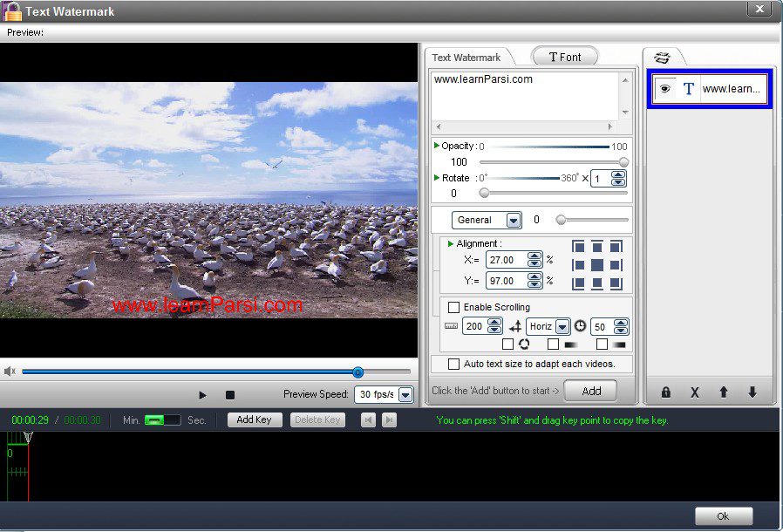Stop the video preview
This screenshot has height=532, width=783.
(229, 394)
